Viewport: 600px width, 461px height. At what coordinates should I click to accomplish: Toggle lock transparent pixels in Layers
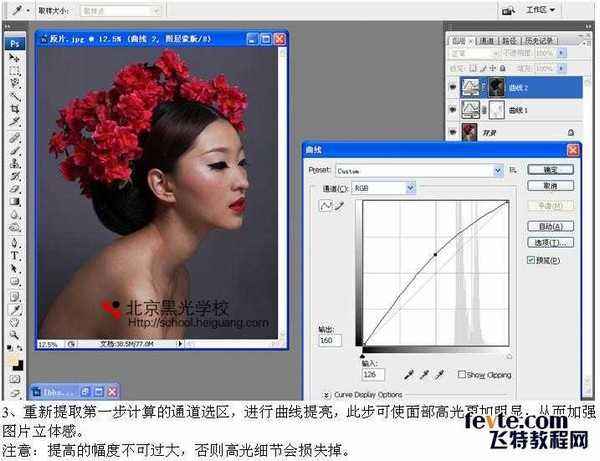click(x=473, y=68)
